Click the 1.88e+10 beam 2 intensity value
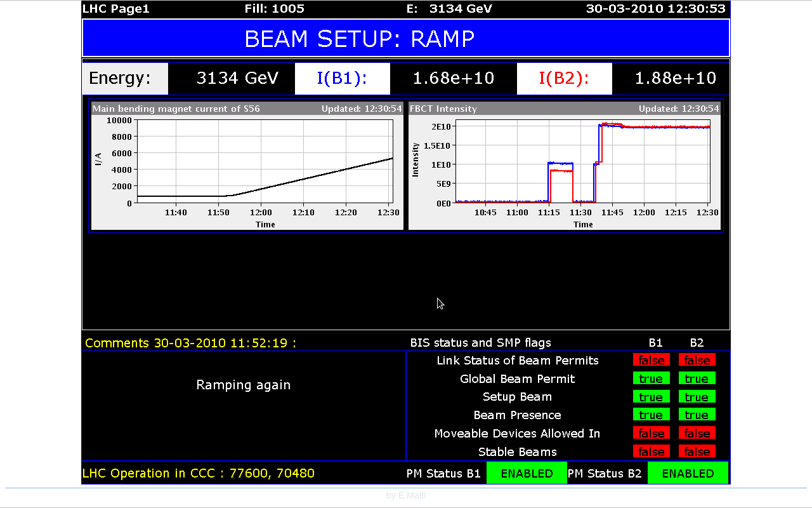812x508 pixels. 675,78
